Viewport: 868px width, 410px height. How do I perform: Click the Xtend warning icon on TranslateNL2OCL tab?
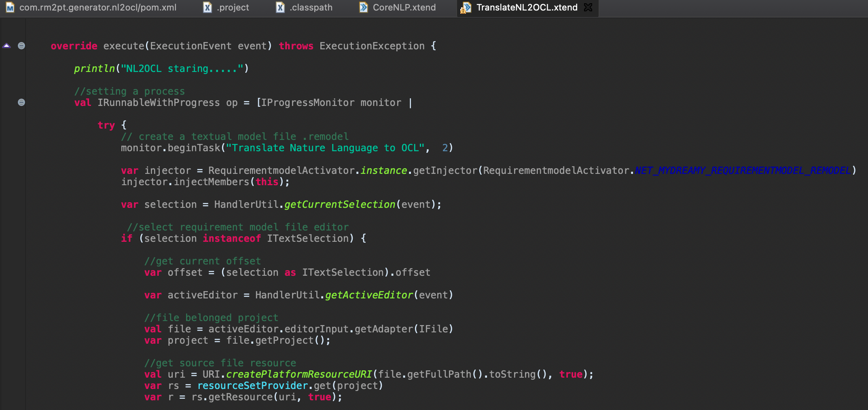pyautogui.click(x=466, y=8)
